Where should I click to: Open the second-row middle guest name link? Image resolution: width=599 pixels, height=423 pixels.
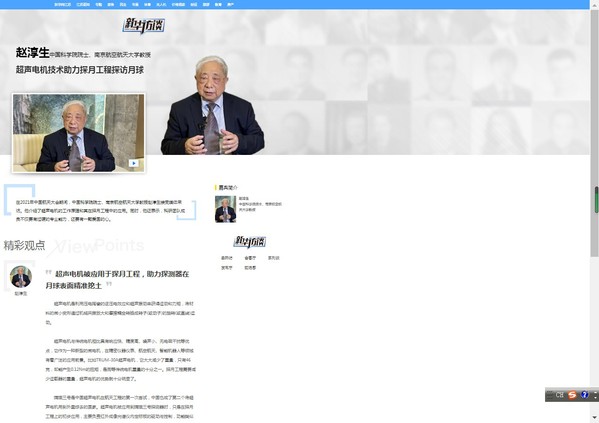tap(250, 268)
